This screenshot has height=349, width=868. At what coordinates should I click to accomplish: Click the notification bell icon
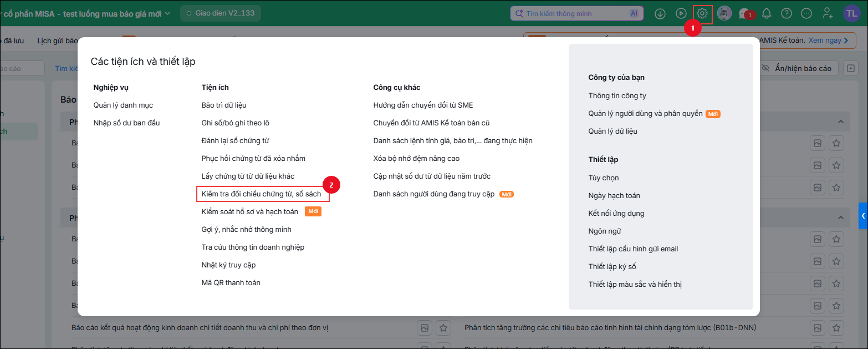tap(767, 13)
